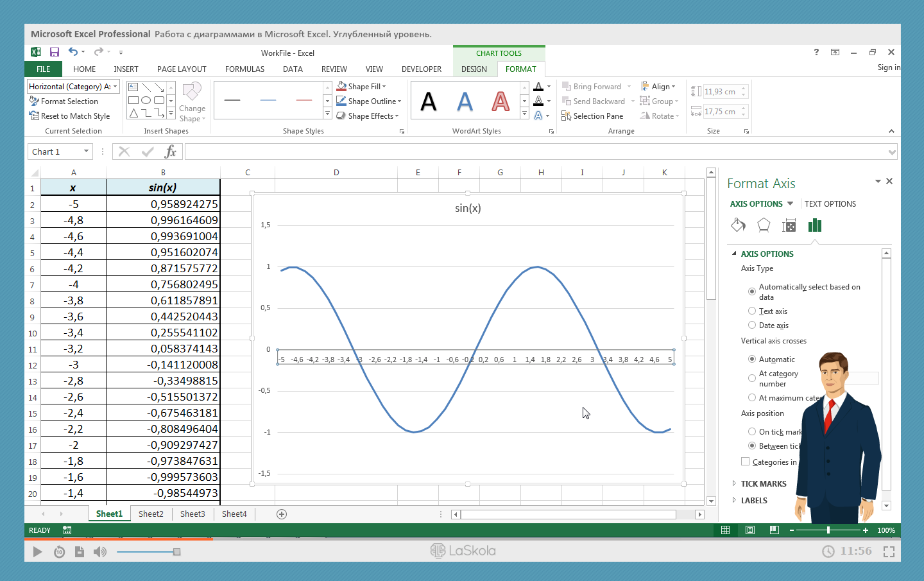The width and height of the screenshot is (924, 581).
Task: Click the Save icon in quick access toolbar
Action: 55,52
